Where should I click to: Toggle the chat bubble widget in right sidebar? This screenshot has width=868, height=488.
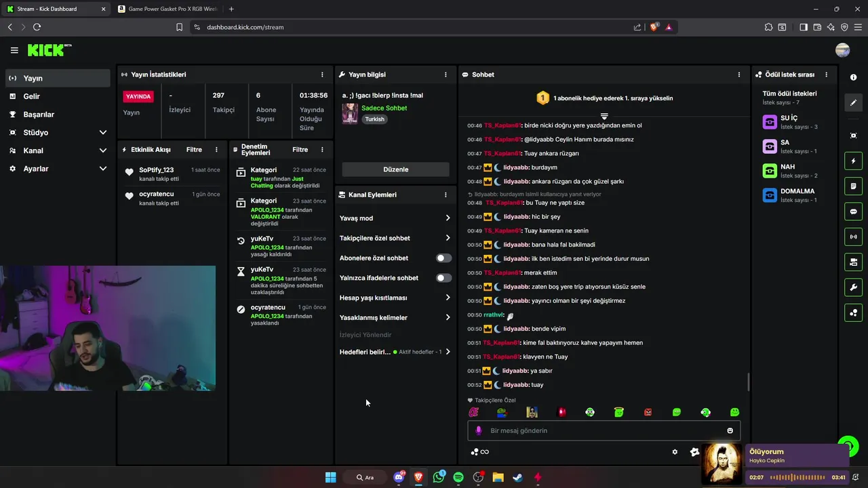[x=853, y=211]
